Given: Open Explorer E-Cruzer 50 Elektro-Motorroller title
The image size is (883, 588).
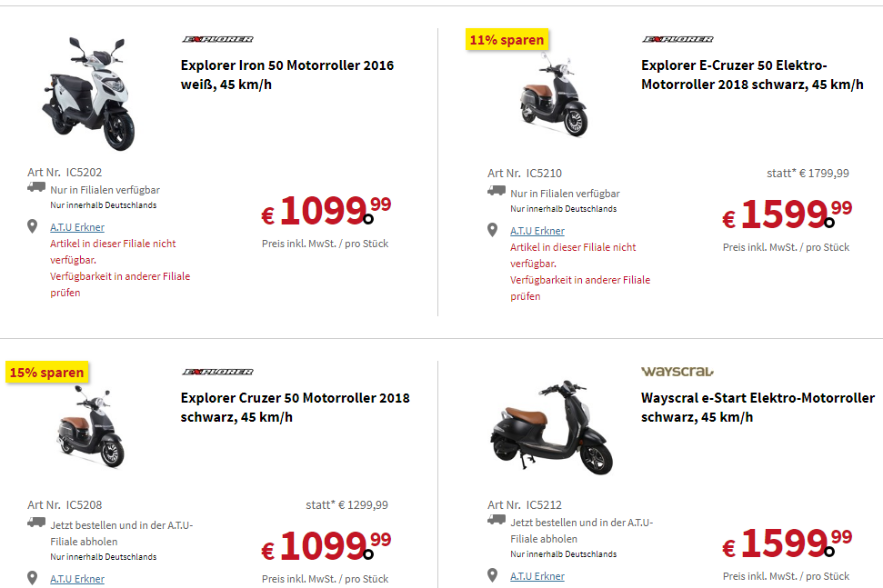Looking at the screenshot, I should pos(751,75).
